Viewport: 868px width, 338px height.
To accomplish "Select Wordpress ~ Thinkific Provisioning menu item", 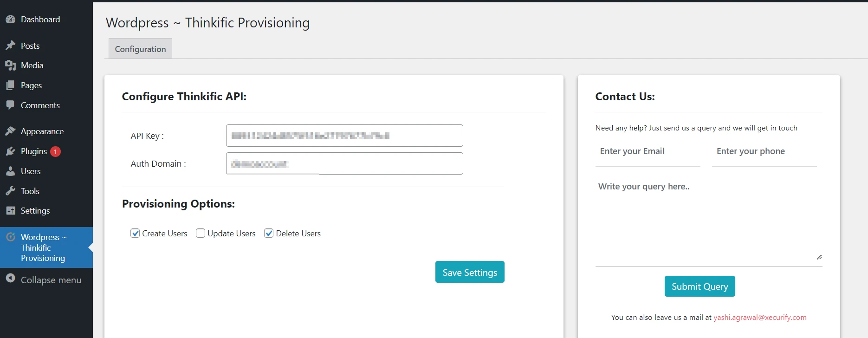I will tap(46, 247).
